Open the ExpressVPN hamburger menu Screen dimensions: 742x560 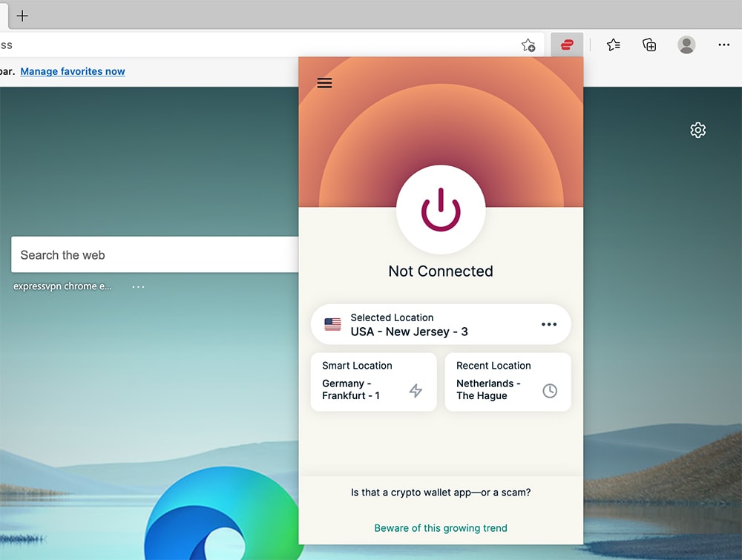324,83
